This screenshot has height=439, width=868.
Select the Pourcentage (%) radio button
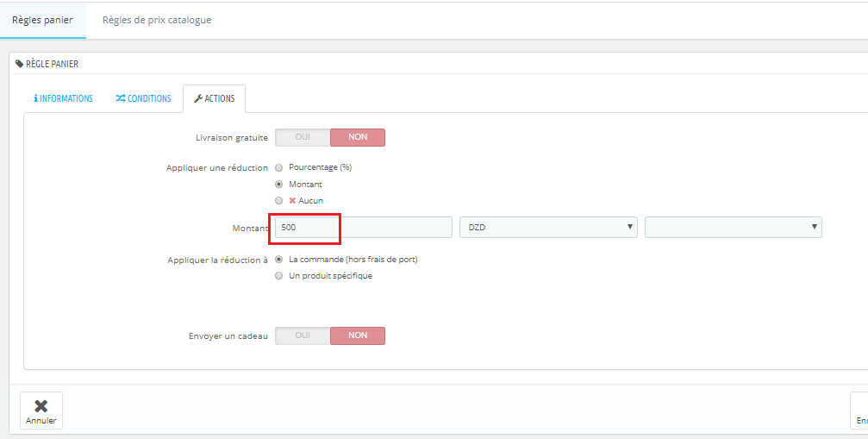pyautogui.click(x=279, y=167)
